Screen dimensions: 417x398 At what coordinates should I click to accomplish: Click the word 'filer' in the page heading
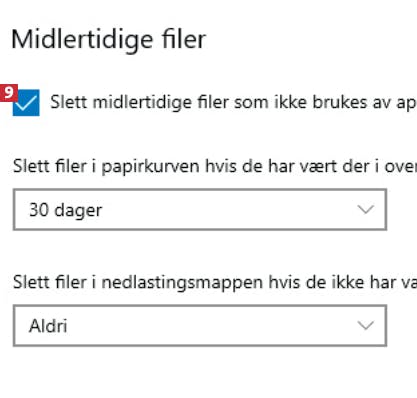(x=184, y=39)
